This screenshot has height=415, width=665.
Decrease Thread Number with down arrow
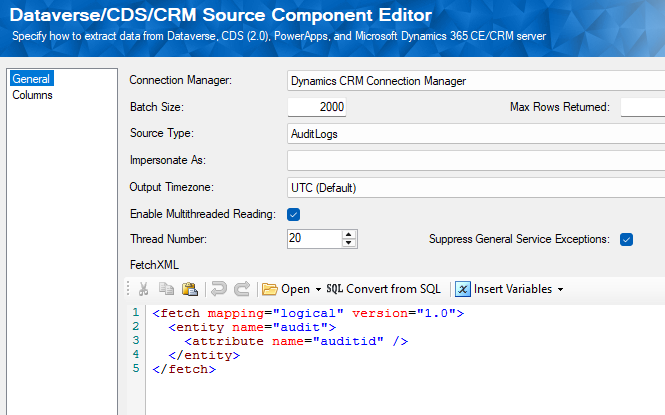pyautogui.click(x=349, y=243)
